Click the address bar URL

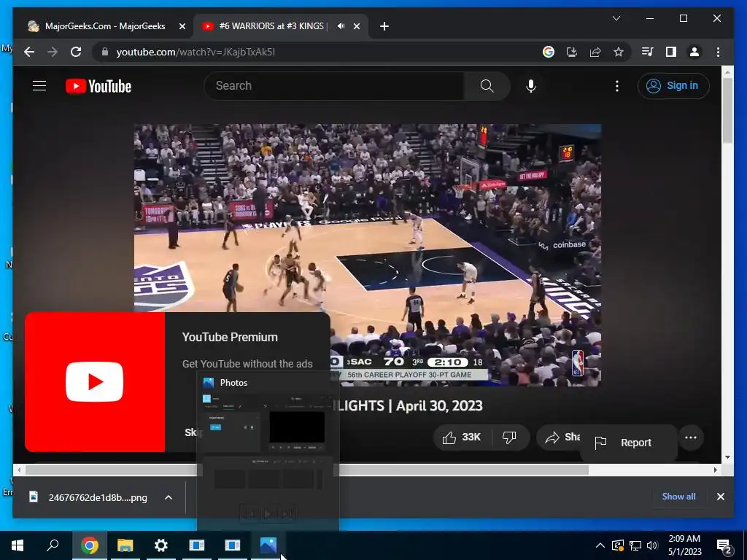point(196,52)
